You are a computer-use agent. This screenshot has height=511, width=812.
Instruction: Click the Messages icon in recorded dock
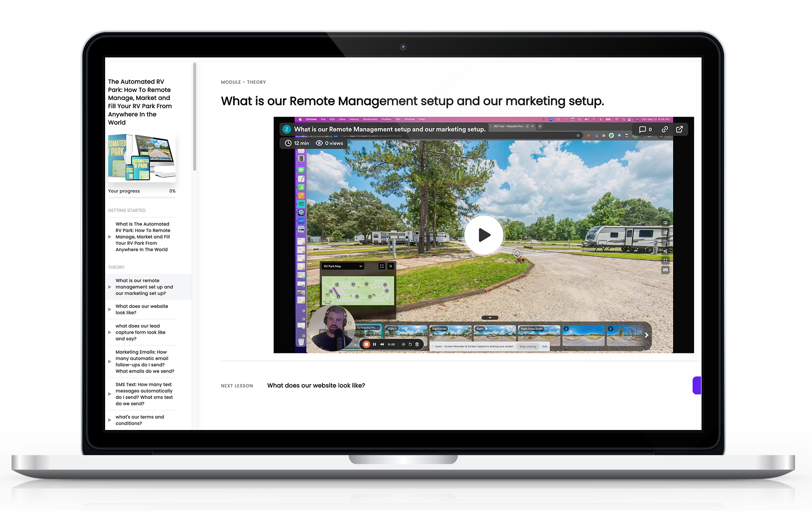tap(301, 170)
